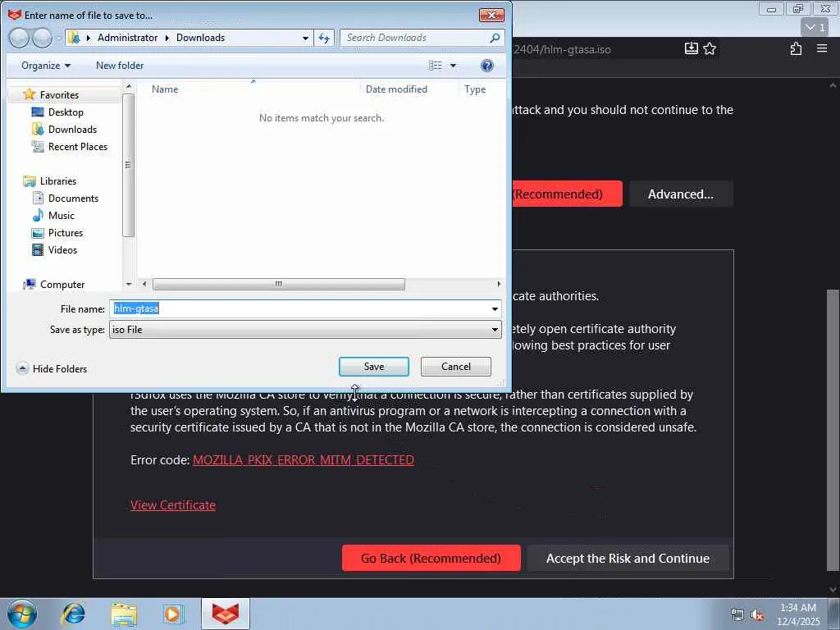The image size is (840, 630).
Task: Click the Back navigation arrow in save dialog
Action: 19,38
